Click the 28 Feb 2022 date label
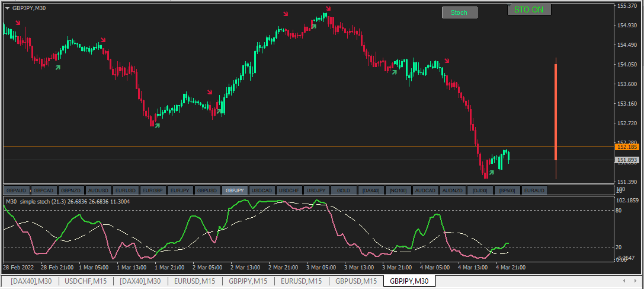Viewport: 644px width, 289px height. click(18, 267)
